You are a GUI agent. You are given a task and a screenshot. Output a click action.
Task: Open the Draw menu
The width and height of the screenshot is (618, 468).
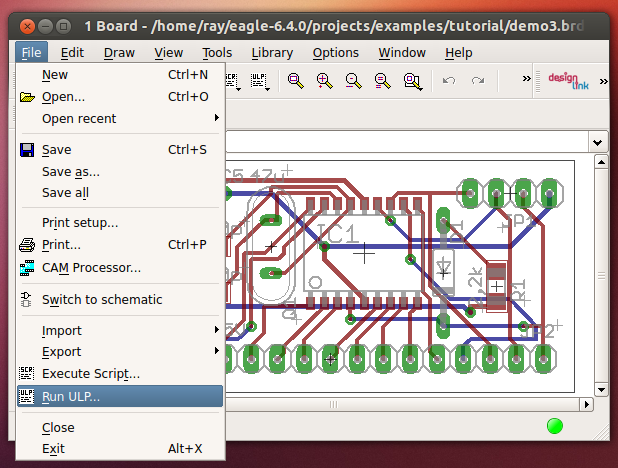click(x=119, y=52)
